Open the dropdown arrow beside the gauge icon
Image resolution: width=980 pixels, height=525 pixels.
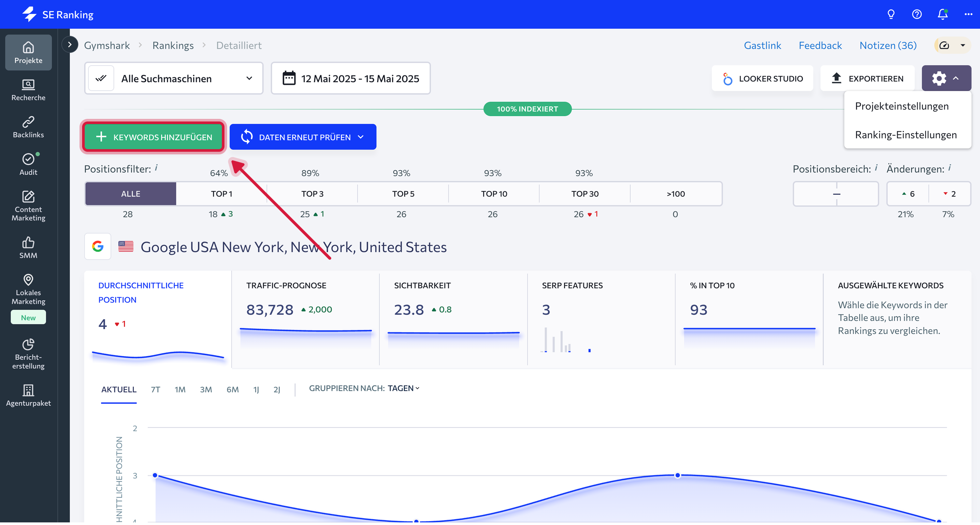tap(963, 45)
